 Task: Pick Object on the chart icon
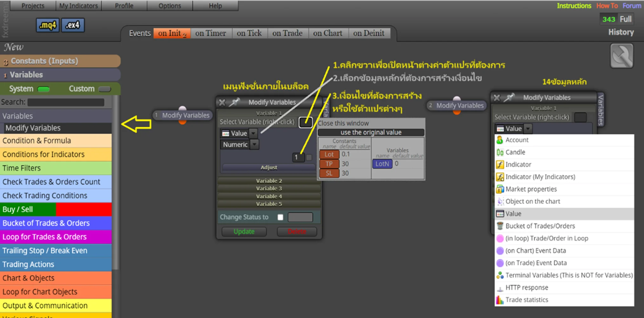(x=500, y=201)
